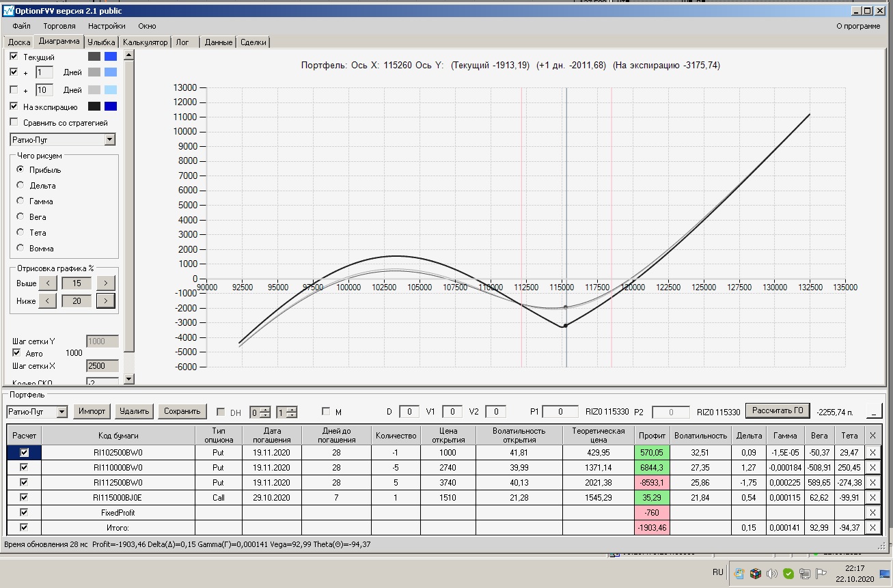The image size is (893, 588).
Task: Open the Окно menu
Action: click(147, 26)
